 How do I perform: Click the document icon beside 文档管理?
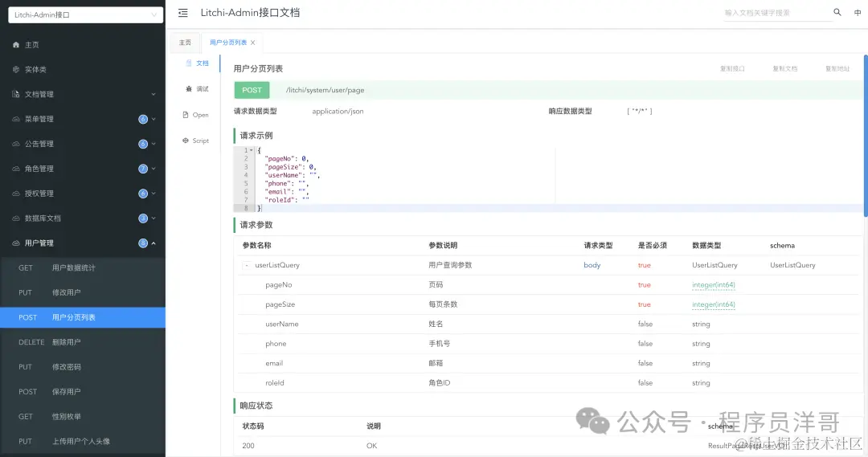click(x=16, y=94)
